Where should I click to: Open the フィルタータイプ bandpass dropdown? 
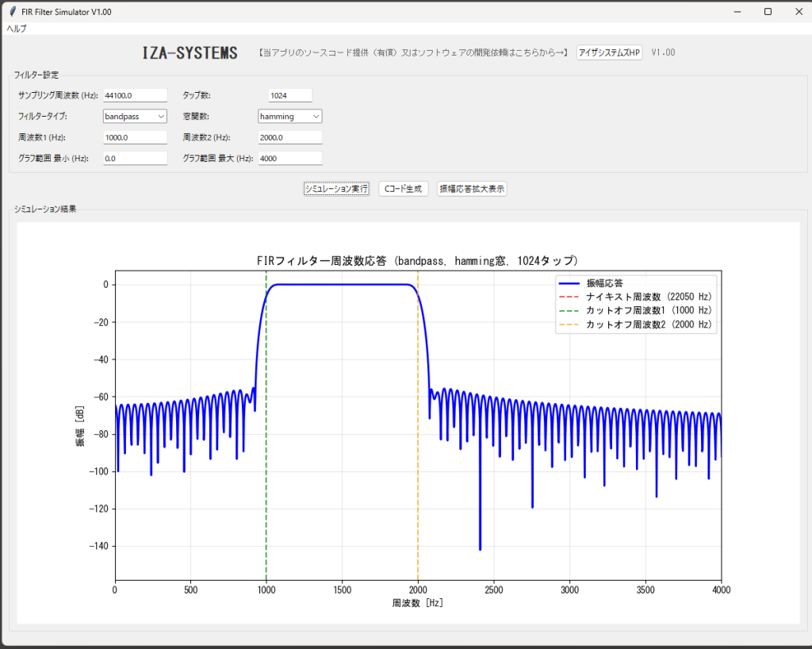(x=135, y=117)
